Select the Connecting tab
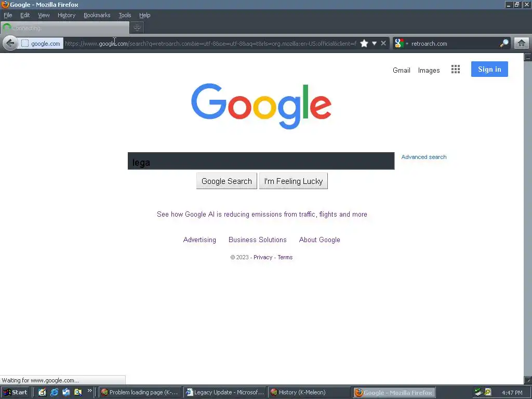This screenshot has width=532, height=399. (65, 28)
